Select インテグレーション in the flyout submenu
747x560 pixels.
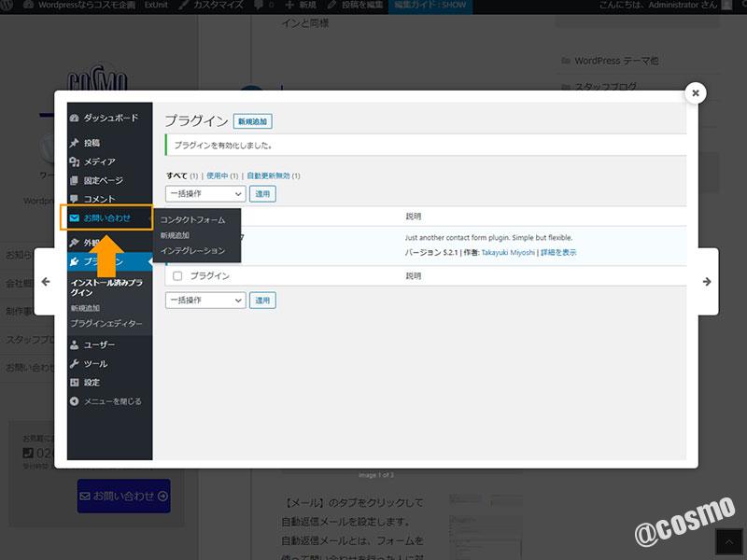point(192,251)
